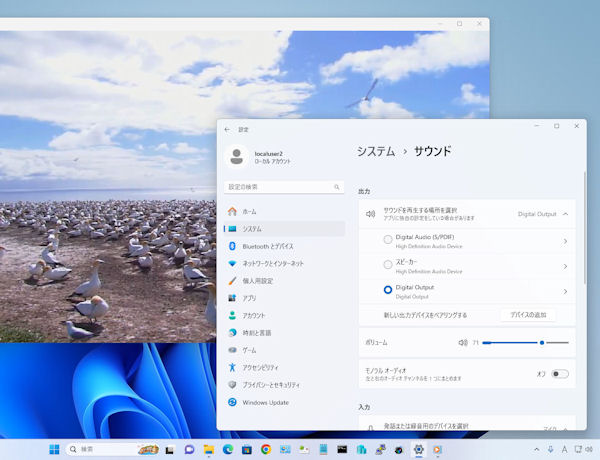Launch Microsoft Edge from taskbar
Viewport: 600px width, 460px height.
[x=228, y=449]
